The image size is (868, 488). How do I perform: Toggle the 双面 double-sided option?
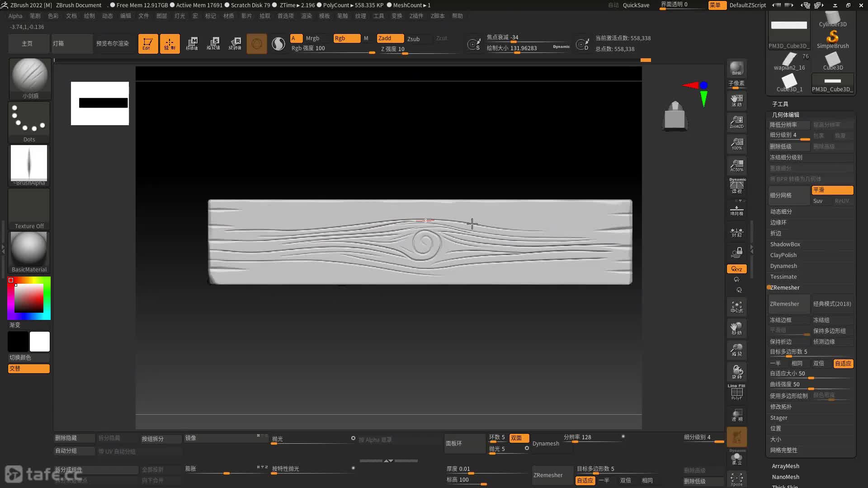pos(519,438)
